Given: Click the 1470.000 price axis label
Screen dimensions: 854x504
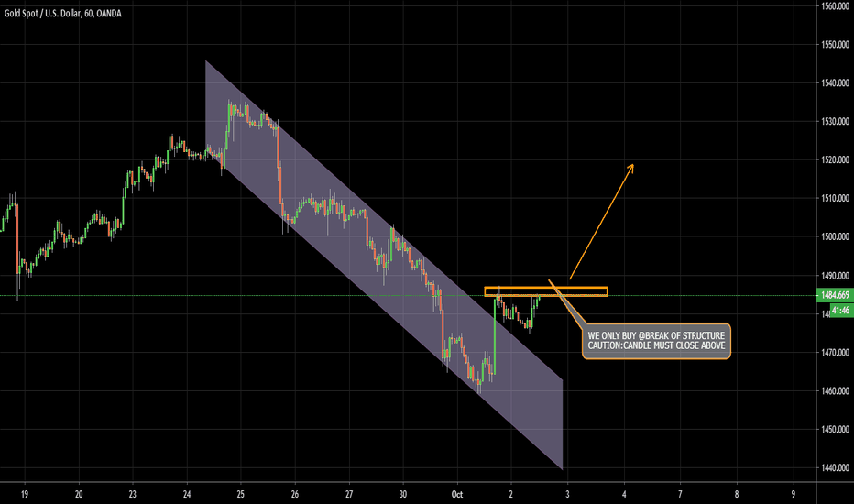Looking at the screenshot, I should point(835,353).
